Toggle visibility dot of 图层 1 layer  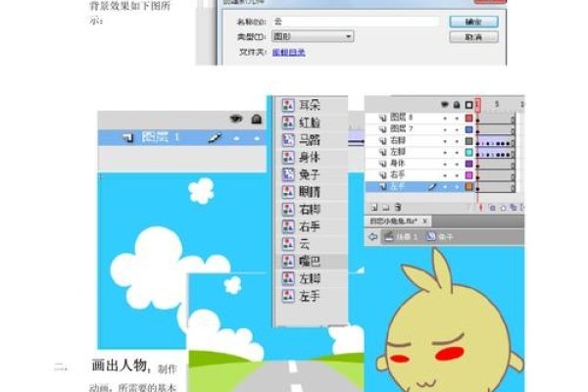(x=236, y=138)
